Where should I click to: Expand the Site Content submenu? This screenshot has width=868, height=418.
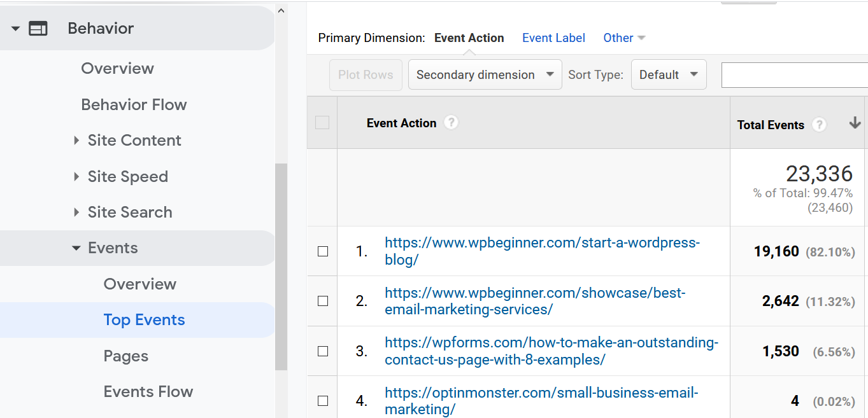coord(76,141)
